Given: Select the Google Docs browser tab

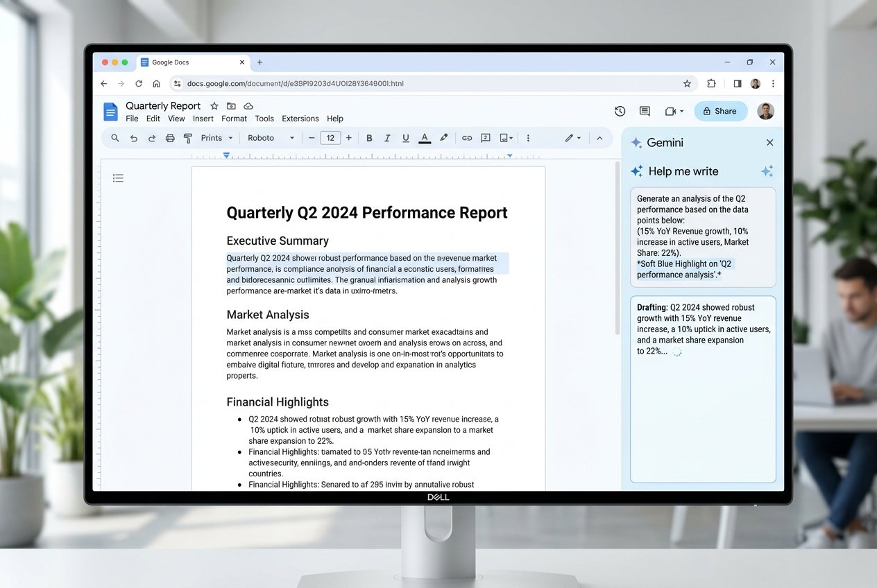Looking at the screenshot, I should point(193,62).
